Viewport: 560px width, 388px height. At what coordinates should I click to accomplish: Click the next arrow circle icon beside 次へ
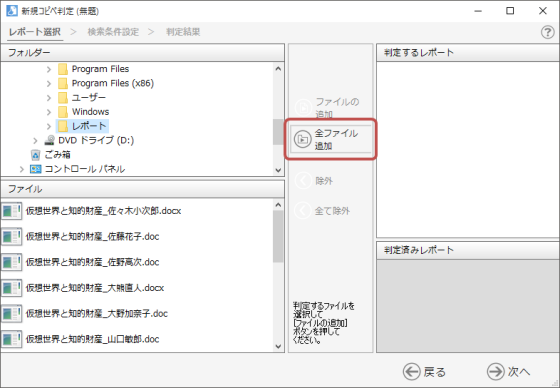pyautogui.click(x=496, y=372)
